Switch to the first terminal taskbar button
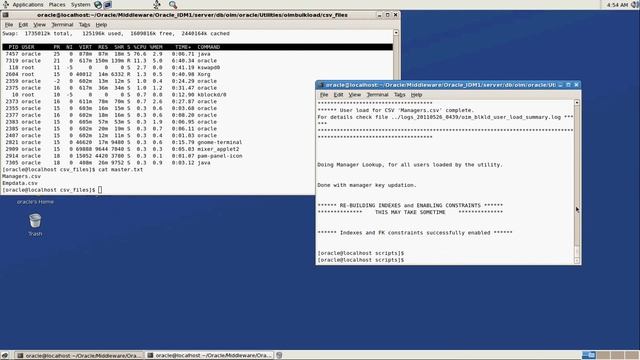The image size is (640, 360). (80, 356)
